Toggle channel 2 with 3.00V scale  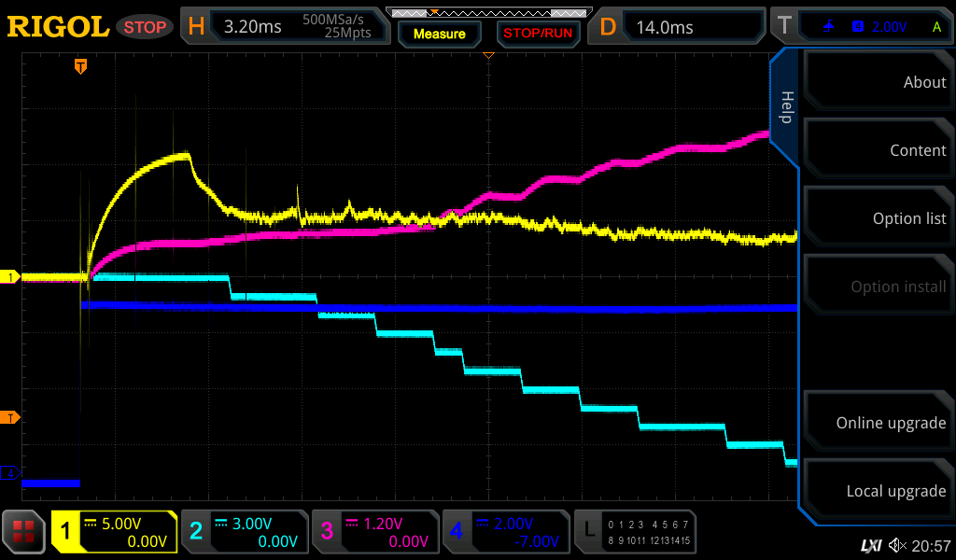coord(245,532)
